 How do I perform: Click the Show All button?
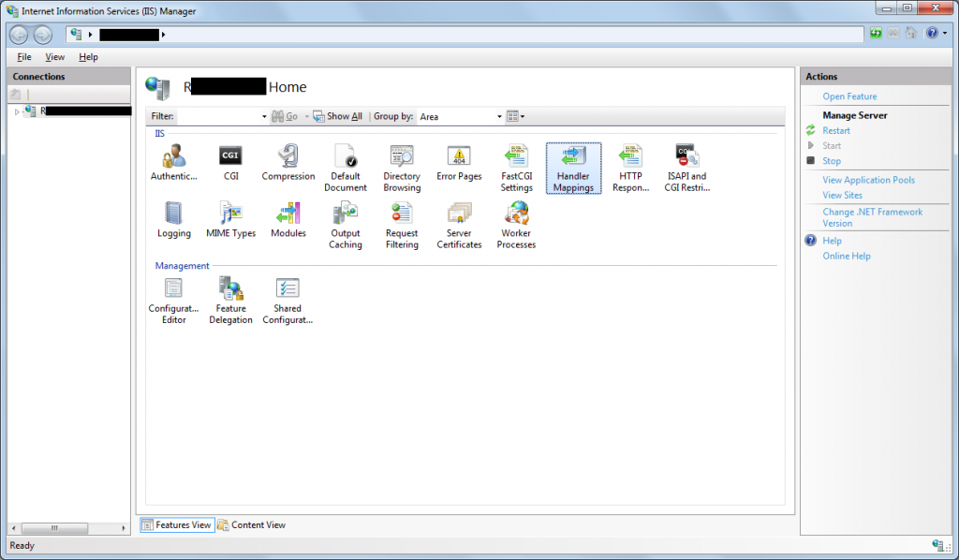[x=337, y=116]
